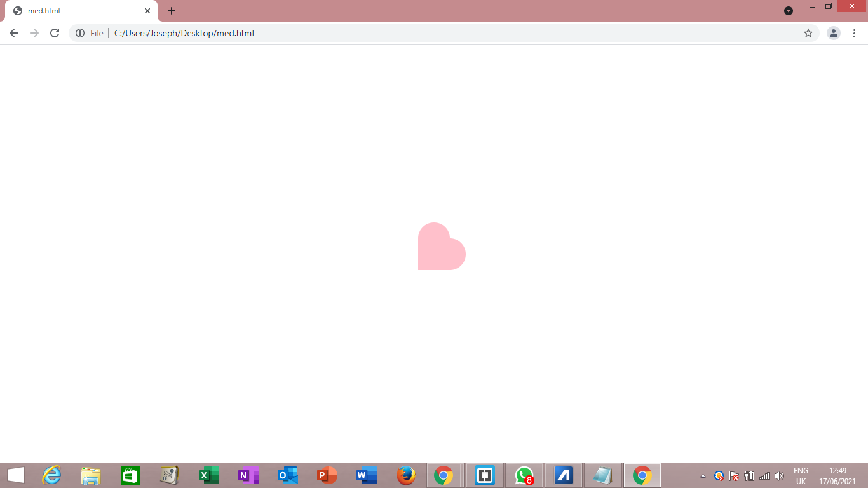
Task: Open a new browser tab
Action: point(172,10)
